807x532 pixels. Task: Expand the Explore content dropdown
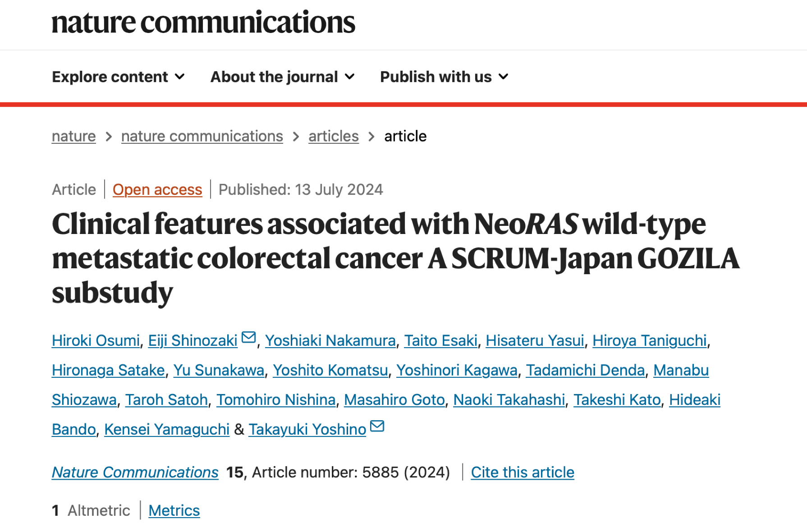118,77
